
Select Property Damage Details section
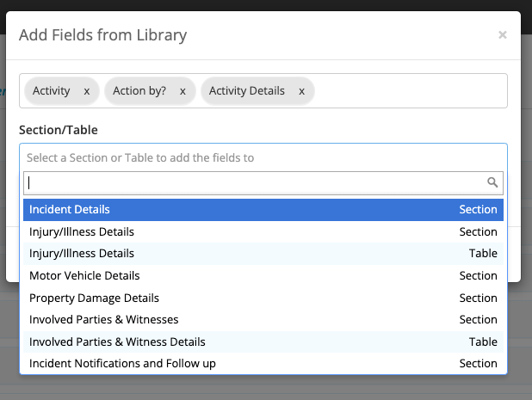(x=263, y=298)
